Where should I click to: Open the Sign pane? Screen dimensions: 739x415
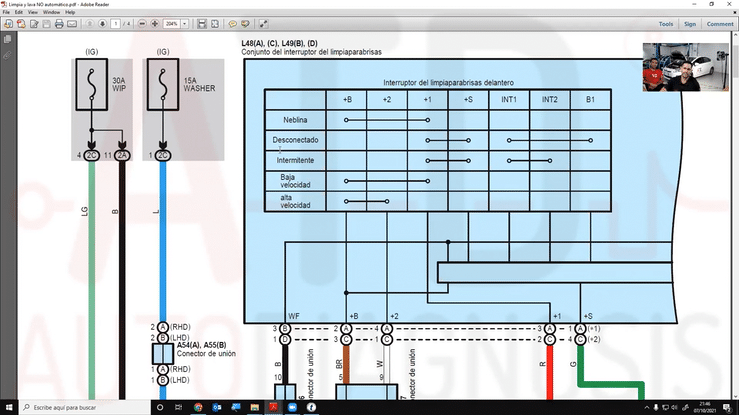[690, 24]
